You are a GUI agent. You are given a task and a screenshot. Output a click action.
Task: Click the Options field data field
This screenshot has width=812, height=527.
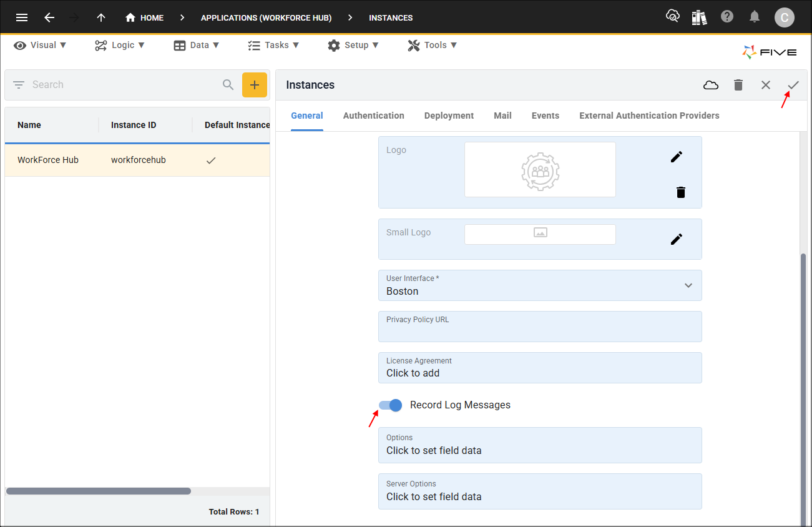coord(540,445)
